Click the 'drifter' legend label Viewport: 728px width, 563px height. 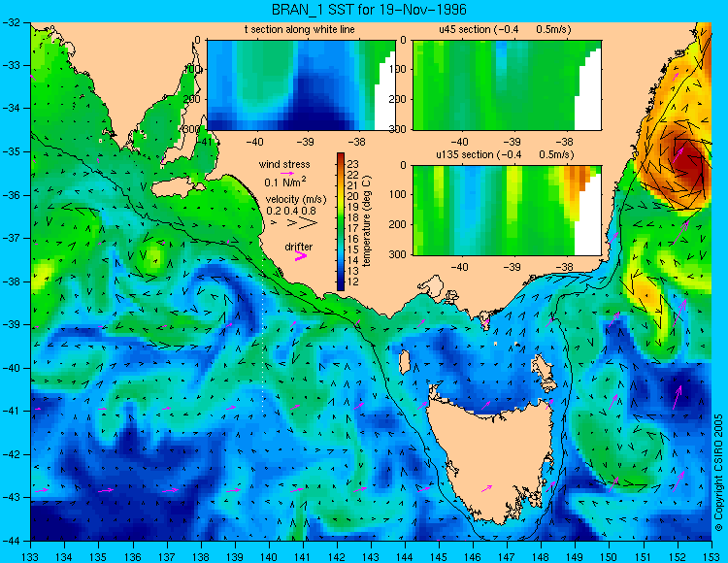click(299, 247)
